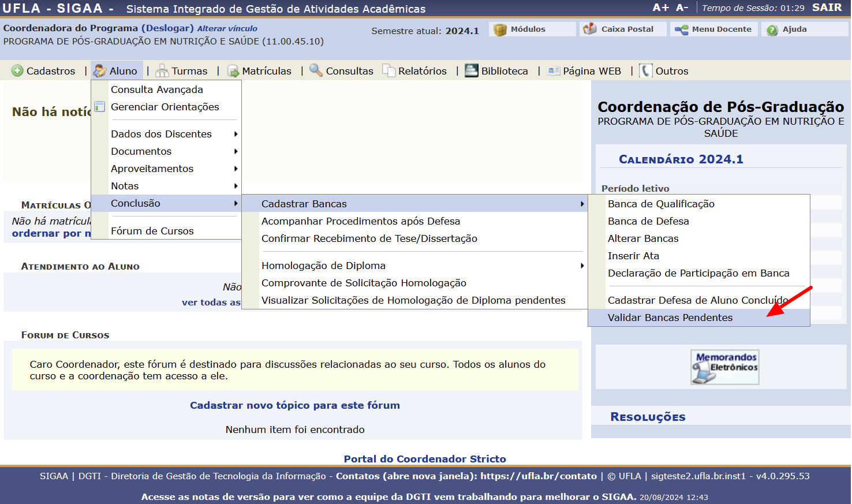Click the Consultas magnifier icon
Image resolution: width=852 pixels, height=504 pixels.
pos(316,70)
